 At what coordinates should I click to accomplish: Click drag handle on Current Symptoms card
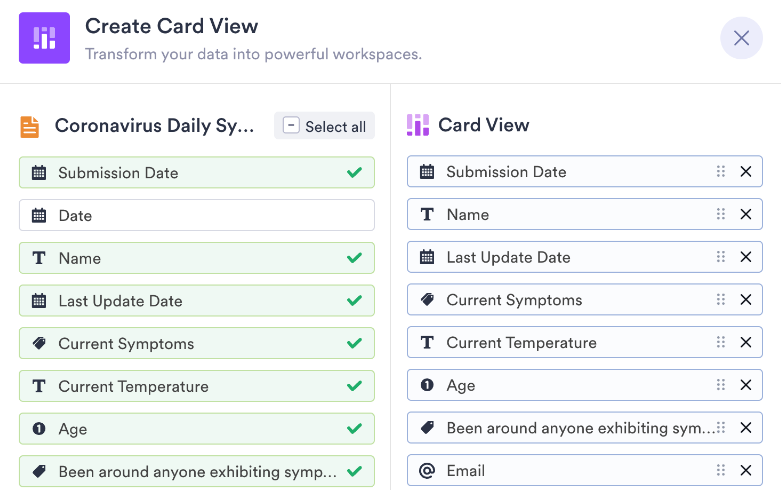[721, 300]
